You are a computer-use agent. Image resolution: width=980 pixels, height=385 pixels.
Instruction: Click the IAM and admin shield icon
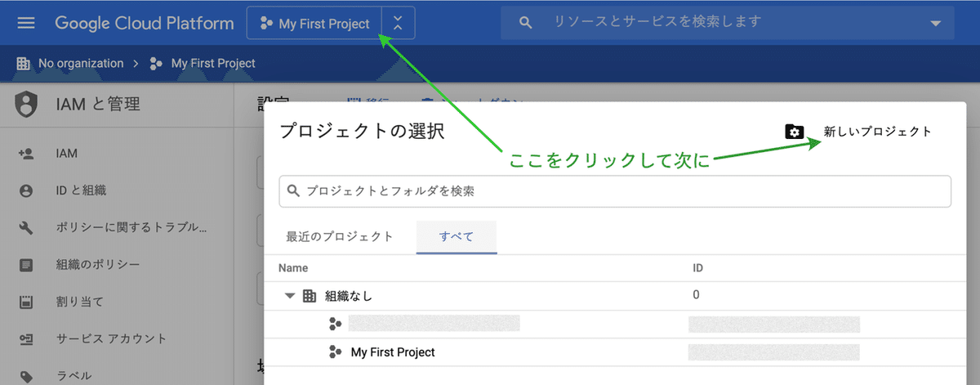tap(27, 105)
